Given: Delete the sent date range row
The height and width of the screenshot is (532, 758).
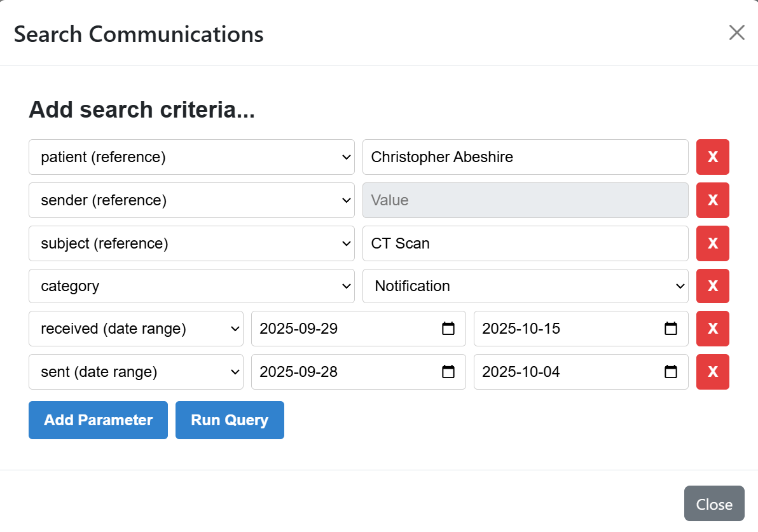Looking at the screenshot, I should (712, 372).
